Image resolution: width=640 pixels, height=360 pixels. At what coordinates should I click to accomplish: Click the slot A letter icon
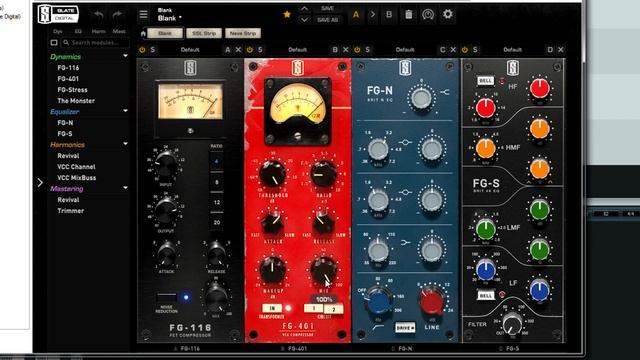pyautogui.click(x=228, y=50)
